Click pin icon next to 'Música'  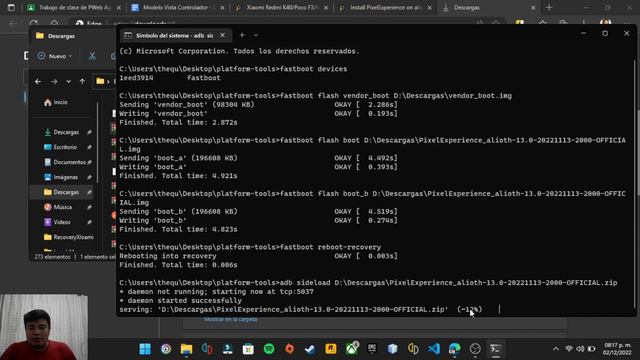89,207
